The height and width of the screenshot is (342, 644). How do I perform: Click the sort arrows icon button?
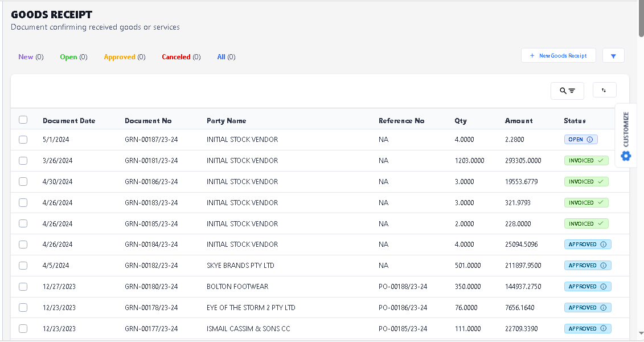pos(604,90)
